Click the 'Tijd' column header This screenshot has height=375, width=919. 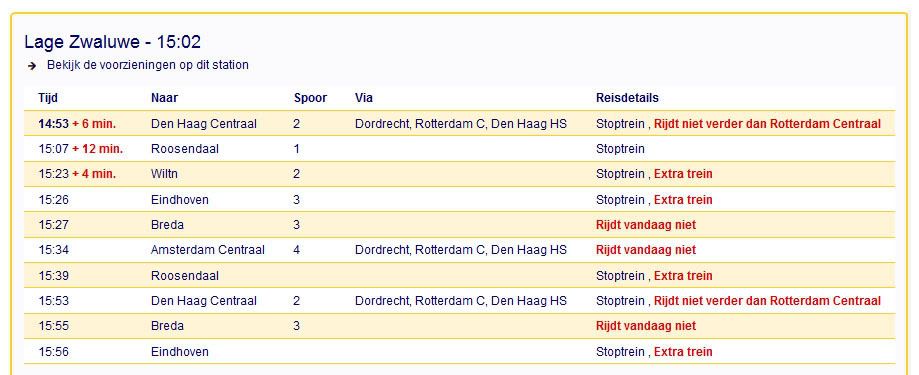[x=48, y=98]
